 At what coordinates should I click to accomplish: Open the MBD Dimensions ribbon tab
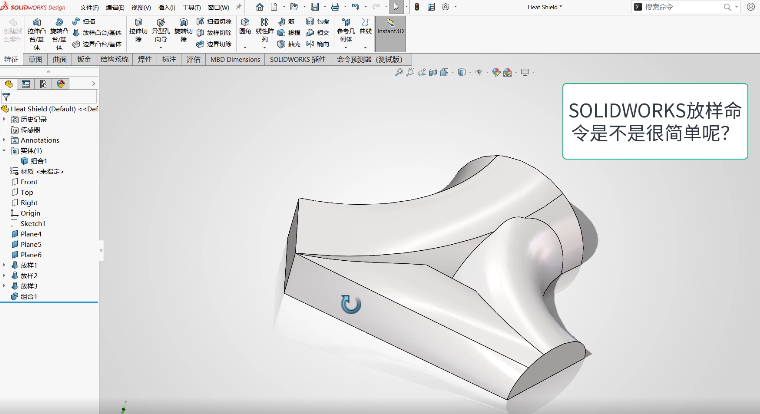coord(235,59)
